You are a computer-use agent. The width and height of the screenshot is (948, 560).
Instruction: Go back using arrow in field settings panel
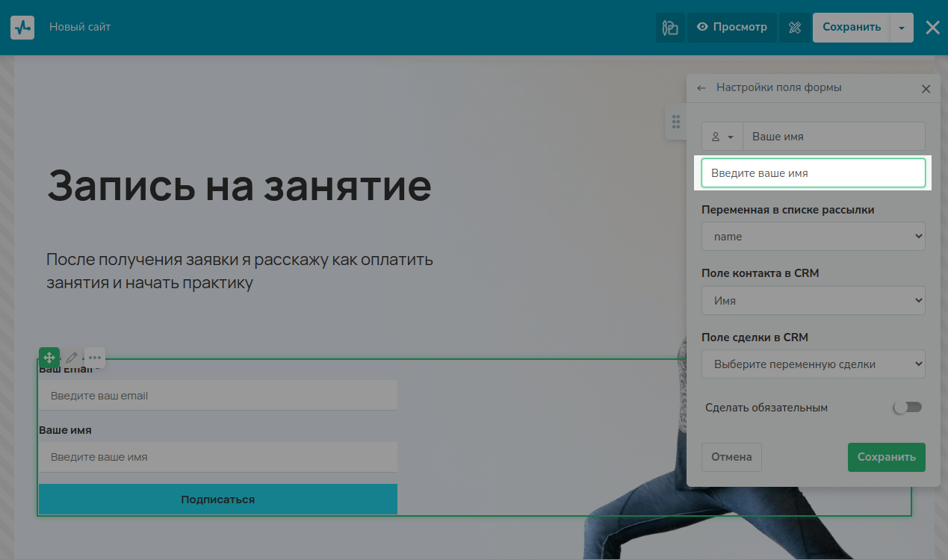701,88
